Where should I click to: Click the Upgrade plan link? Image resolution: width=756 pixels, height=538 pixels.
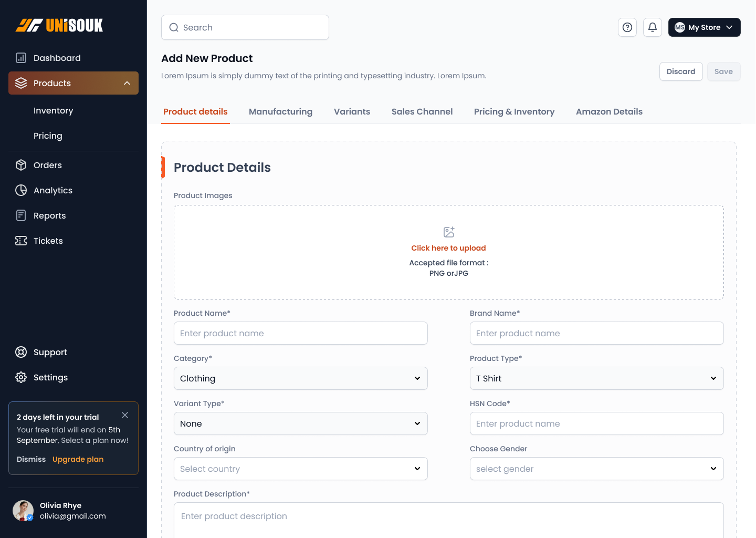tap(78, 459)
